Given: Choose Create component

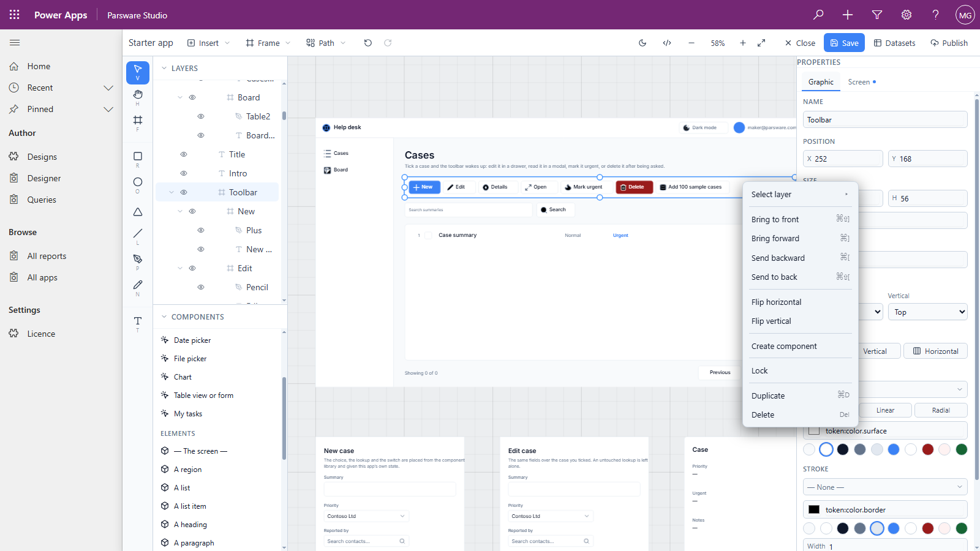Looking at the screenshot, I should click(800, 346).
